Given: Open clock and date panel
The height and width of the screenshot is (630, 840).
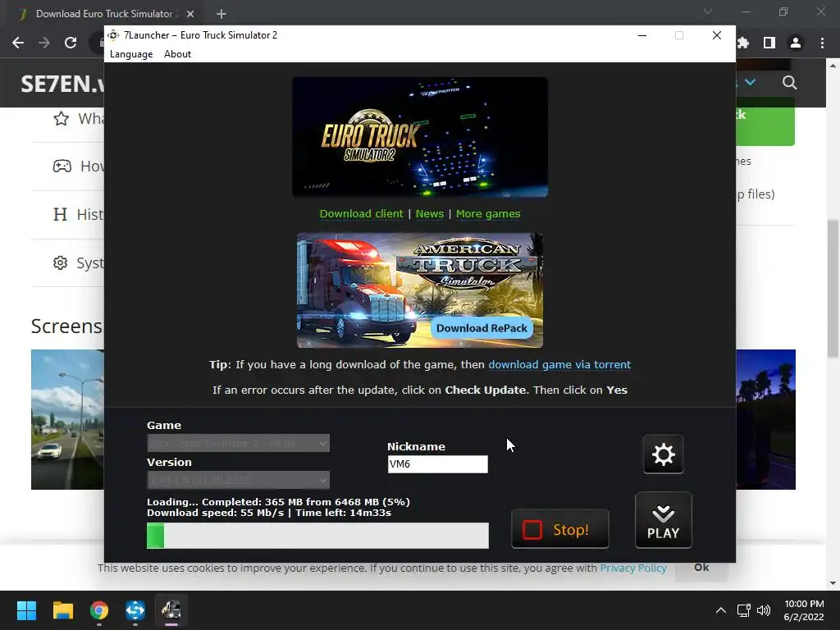Looking at the screenshot, I should 804,610.
